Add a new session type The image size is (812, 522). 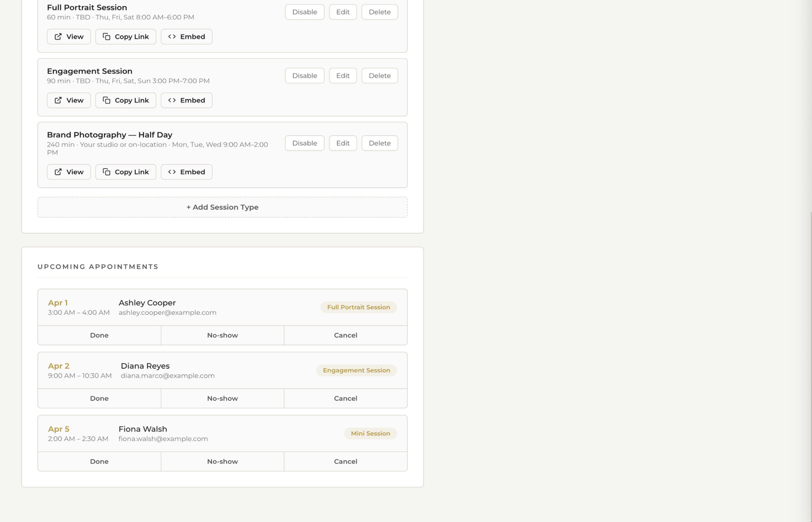click(x=222, y=207)
